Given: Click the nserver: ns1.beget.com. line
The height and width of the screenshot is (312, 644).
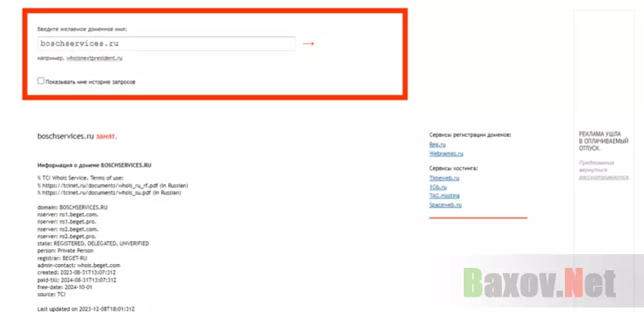Looking at the screenshot, I should (x=68, y=215).
